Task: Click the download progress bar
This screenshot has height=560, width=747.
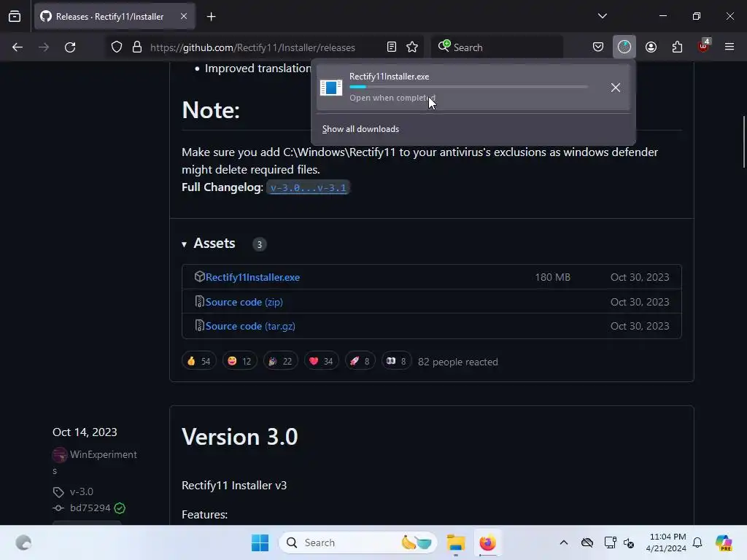Action: 468,87
